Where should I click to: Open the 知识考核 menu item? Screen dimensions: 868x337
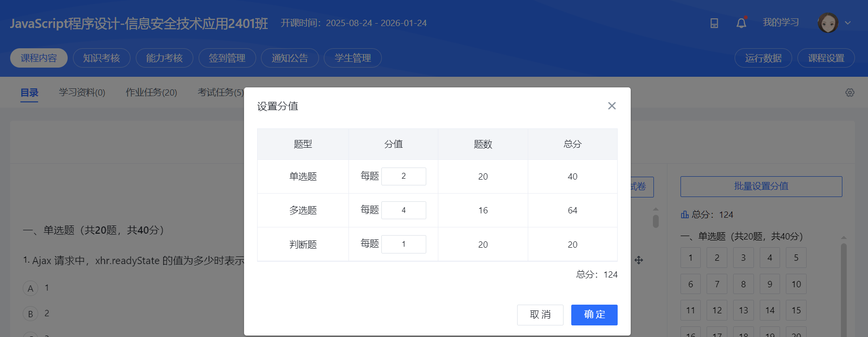click(101, 58)
